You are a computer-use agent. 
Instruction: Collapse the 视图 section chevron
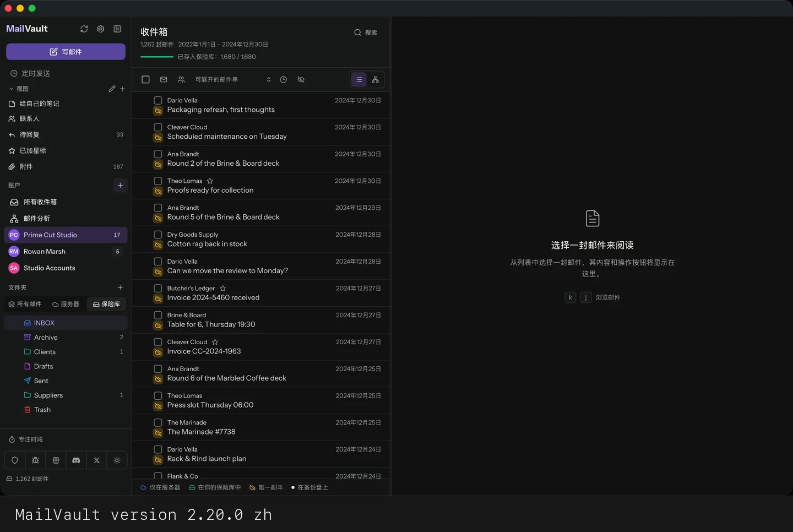[11, 89]
